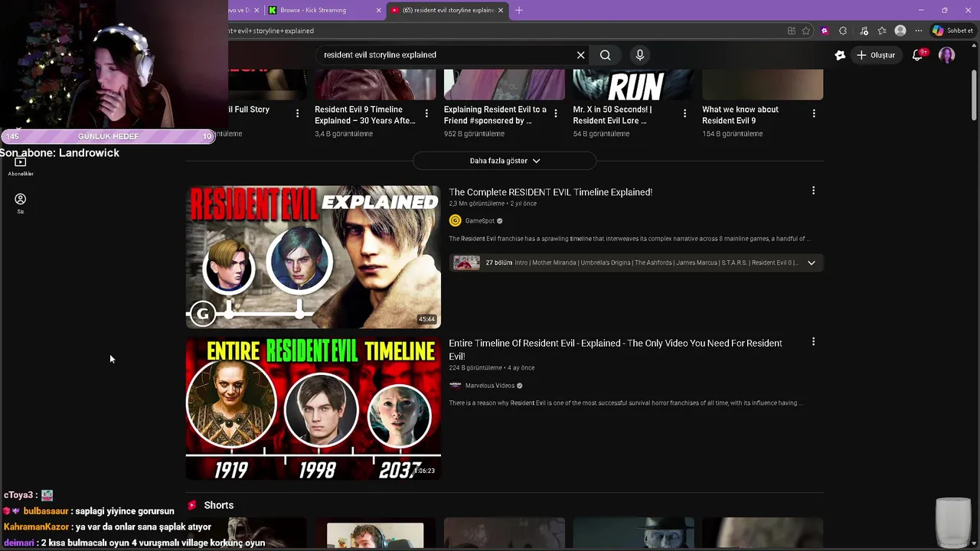This screenshot has height=551, width=980.
Task: Open the RUN thumbnail for Mr. X video
Action: pyautogui.click(x=633, y=84)
